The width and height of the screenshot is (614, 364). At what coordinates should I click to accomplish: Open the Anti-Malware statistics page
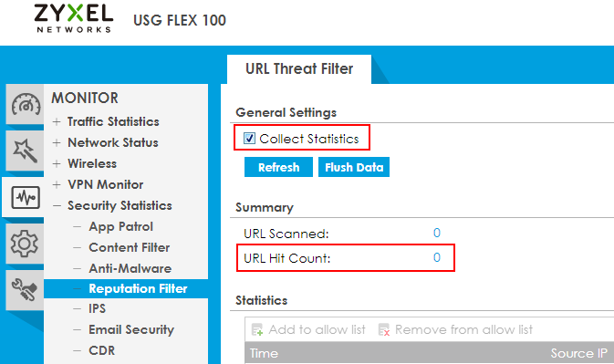pyautogui.click(x=130, y=268)
